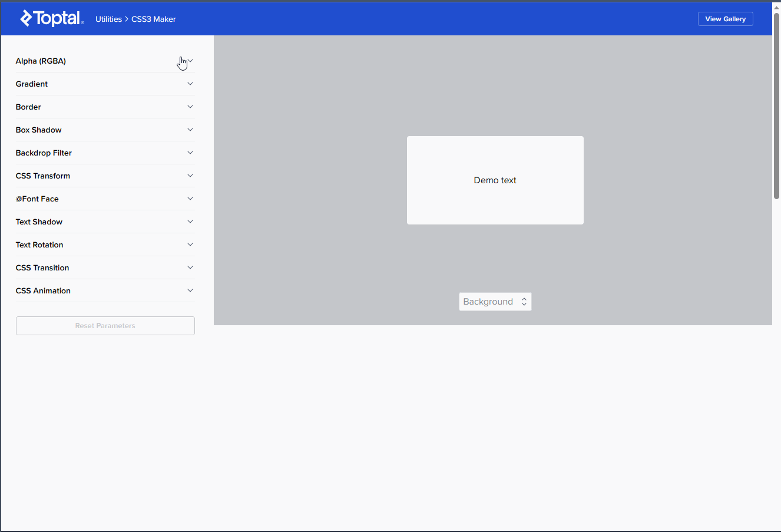Expand the CSS Transform section

105,176
